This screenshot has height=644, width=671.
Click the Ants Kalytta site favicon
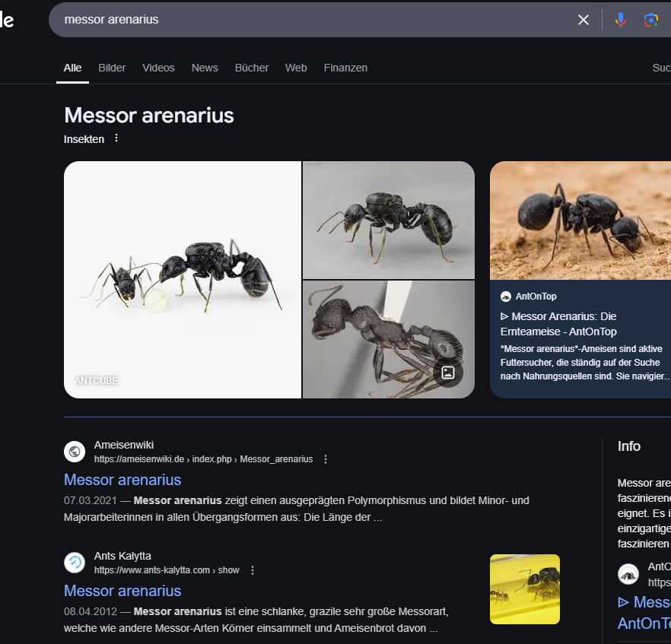tap(75, 563)
